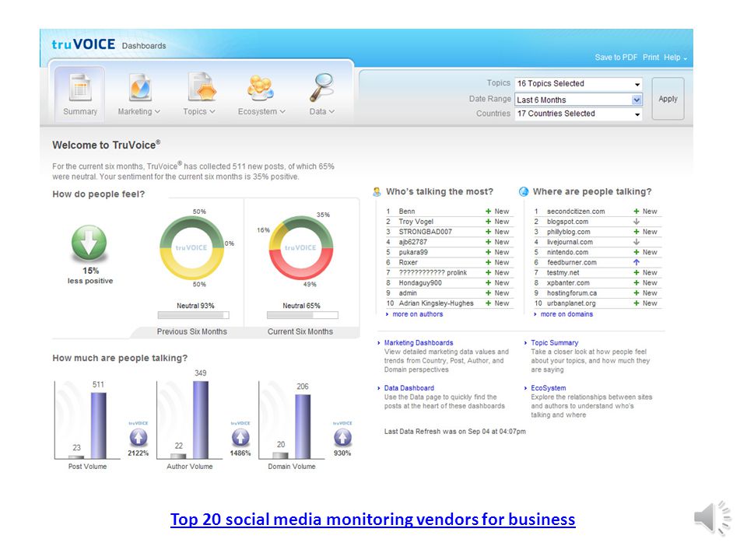Click the down arrow next to blogspot.com

click(x=636, y=222)
